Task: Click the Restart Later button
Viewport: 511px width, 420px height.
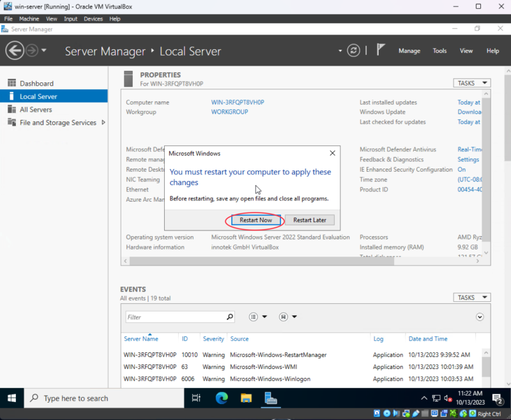Action: (x=310, y=220)
